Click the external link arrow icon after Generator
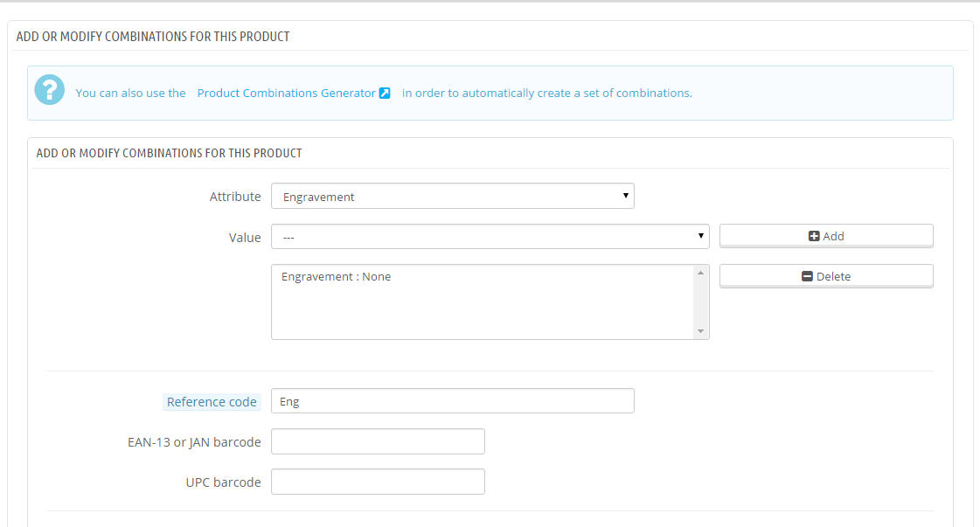The height and width of the screenshot is (527, 980). point(385,93)
